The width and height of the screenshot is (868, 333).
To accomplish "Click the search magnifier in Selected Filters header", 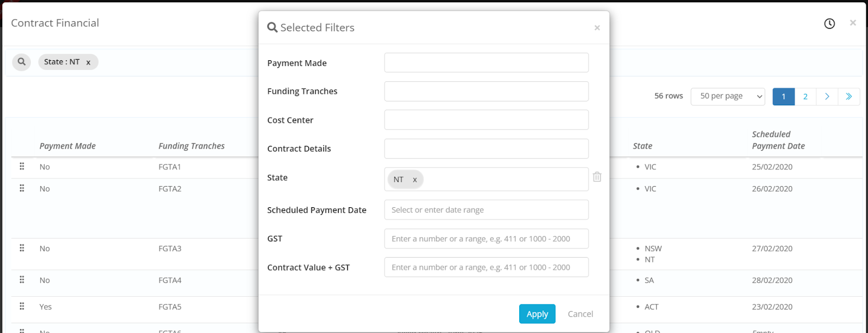I will pyautogui.click(x=272, y=27).
